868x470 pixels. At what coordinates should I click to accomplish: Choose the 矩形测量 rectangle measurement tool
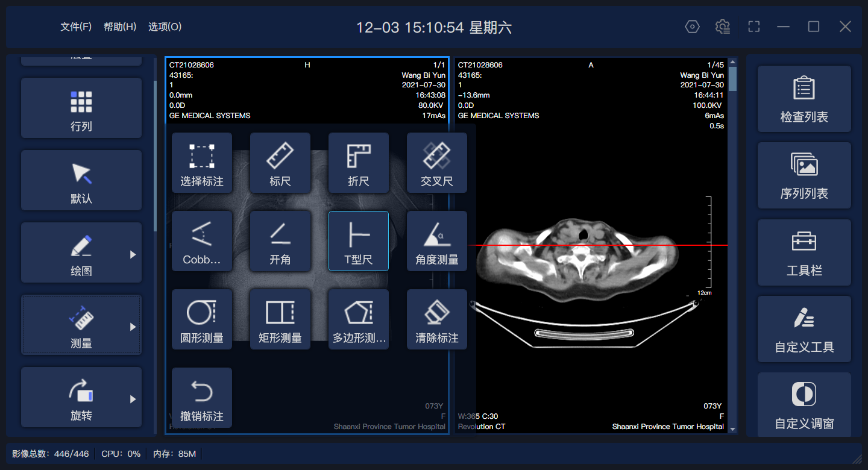[x=280, y=319]
